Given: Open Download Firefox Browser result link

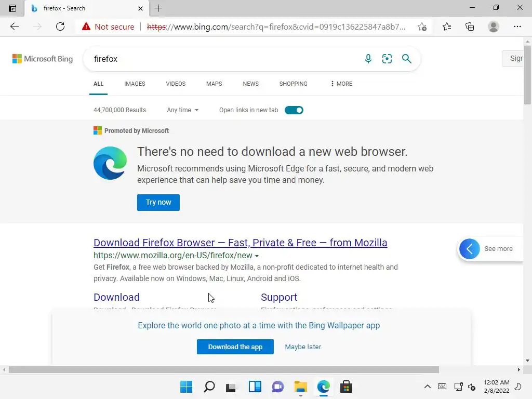Looking at the screenshot, I should pos(240,243).
